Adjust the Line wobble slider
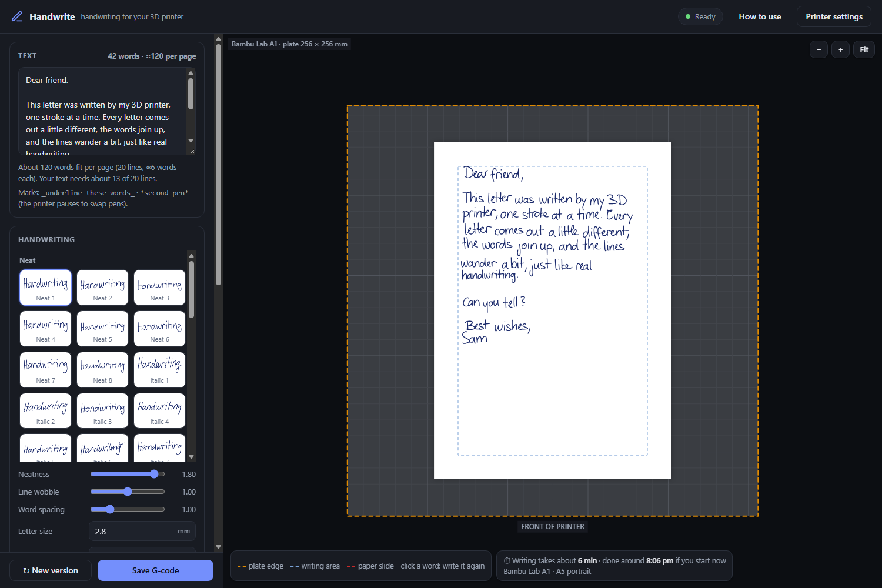The width and height of the screenshot is (882, 588). pos(128,492)
